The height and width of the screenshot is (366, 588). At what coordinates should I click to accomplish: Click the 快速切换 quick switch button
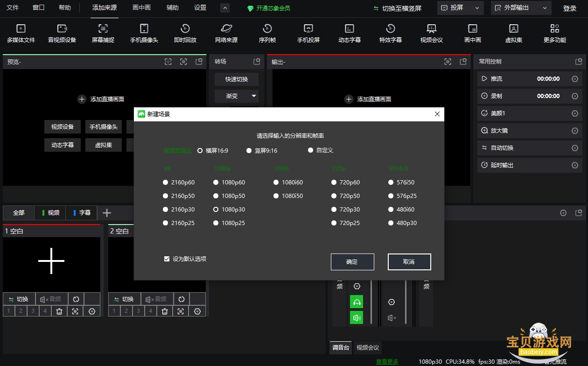(237, 79)
